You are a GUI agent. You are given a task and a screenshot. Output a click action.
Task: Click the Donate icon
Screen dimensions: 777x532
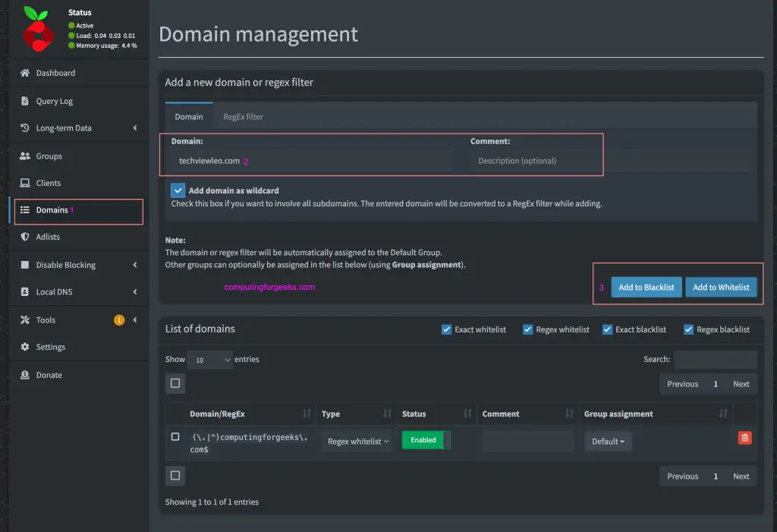click(x=25, y=375)
